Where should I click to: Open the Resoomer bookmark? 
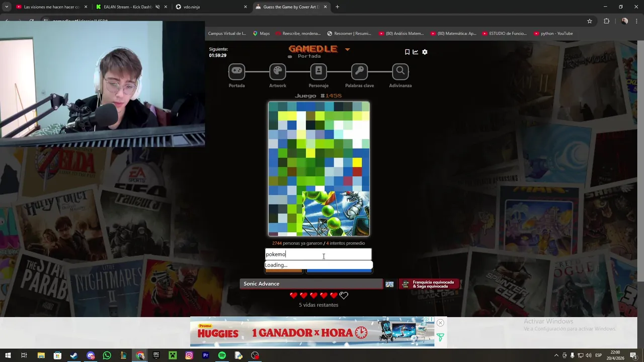pyautogui.click(x=349, y=34)
